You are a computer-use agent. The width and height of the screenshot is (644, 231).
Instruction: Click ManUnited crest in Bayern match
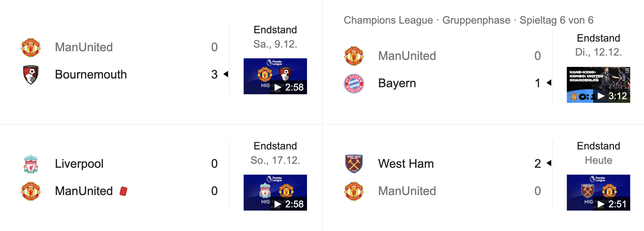[354, 56]
